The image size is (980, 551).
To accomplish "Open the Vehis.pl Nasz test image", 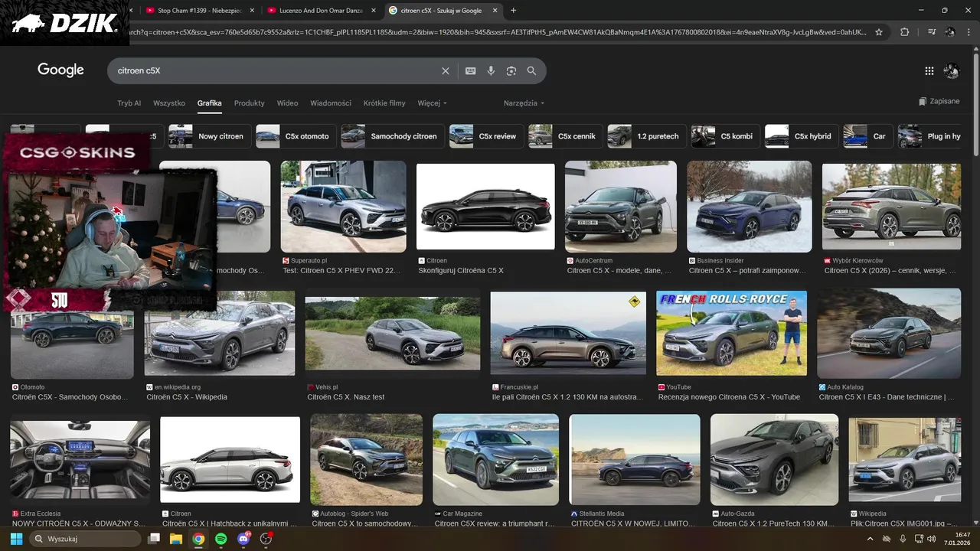I will pyautogui.click(x=393, y=334).
